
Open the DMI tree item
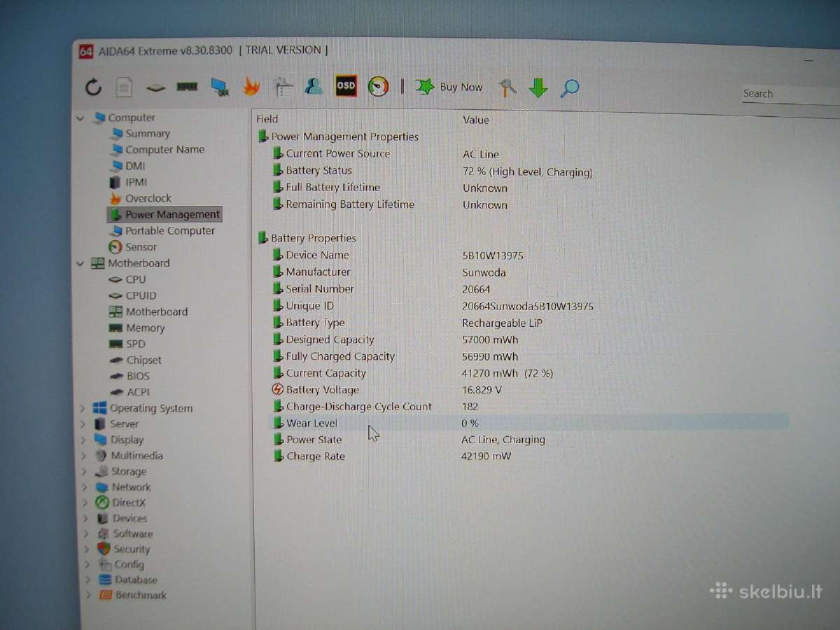(x=127, y=166)
